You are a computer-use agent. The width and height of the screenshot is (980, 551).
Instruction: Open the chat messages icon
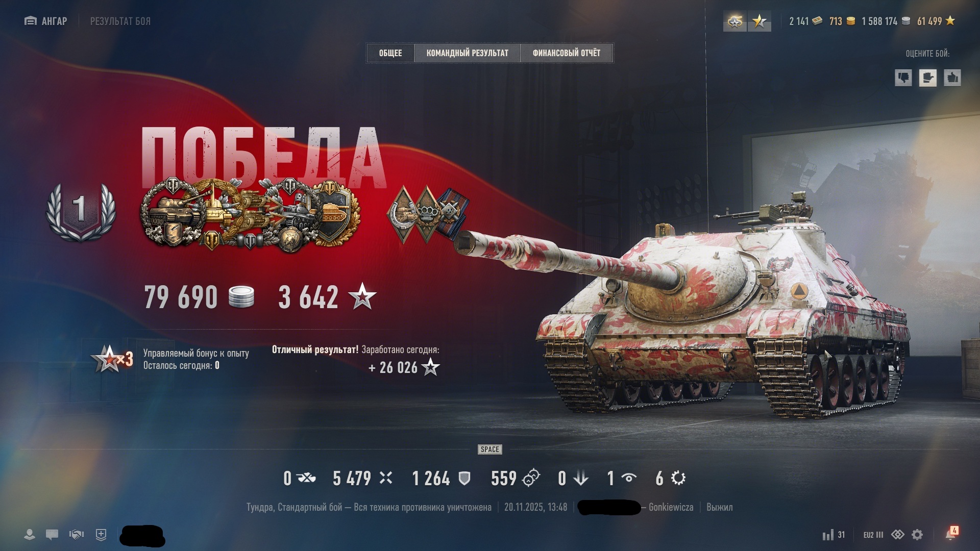(52, 535)
